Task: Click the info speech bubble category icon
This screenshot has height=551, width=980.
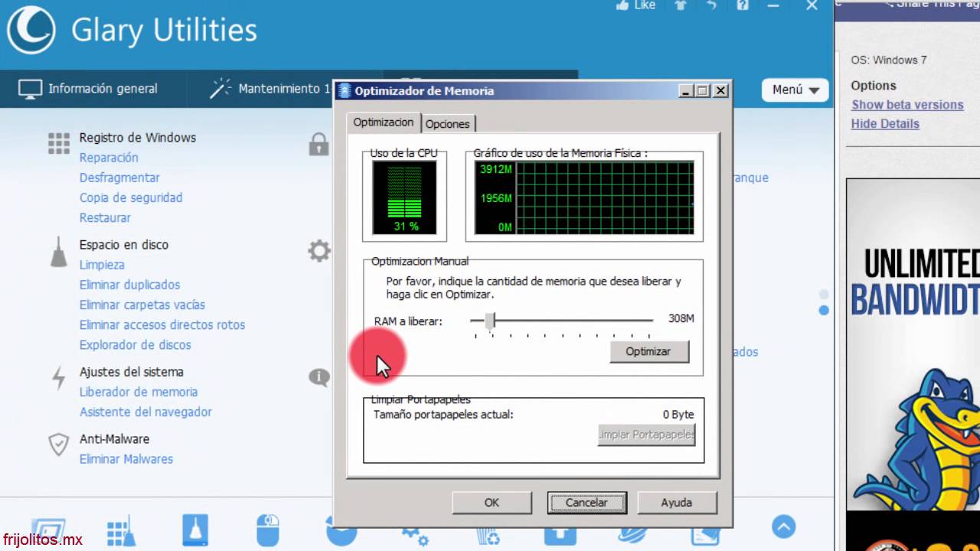Action: click(x=319, y=377)
